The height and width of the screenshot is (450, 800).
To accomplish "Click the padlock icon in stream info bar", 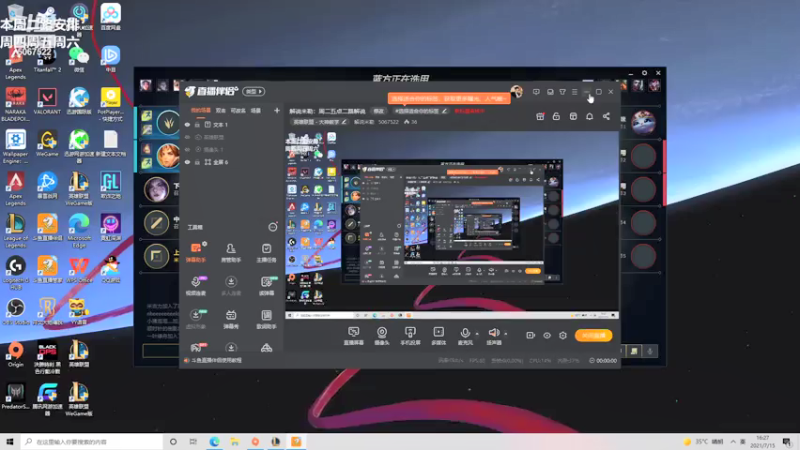I will coord(556,116).
